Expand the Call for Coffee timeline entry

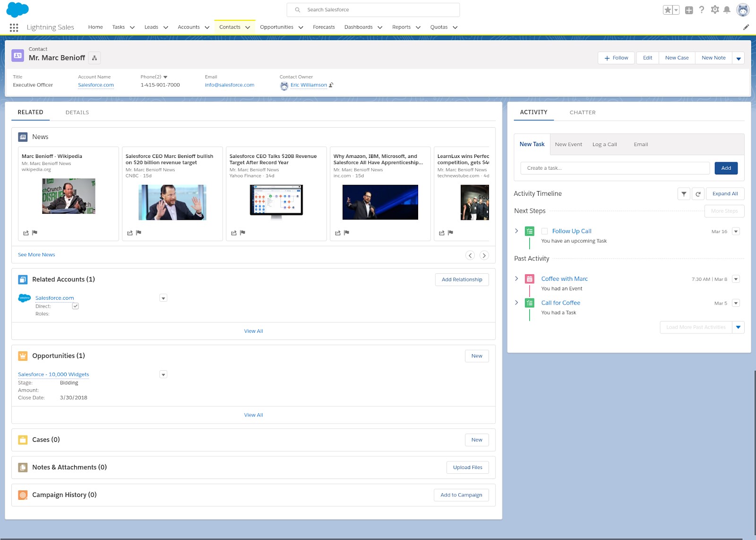(516, 303)
